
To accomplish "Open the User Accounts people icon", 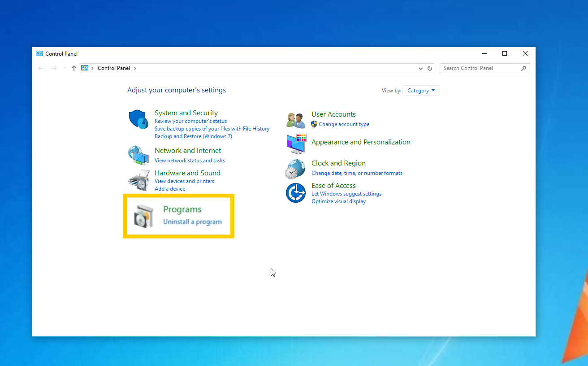I will [296, 120].
